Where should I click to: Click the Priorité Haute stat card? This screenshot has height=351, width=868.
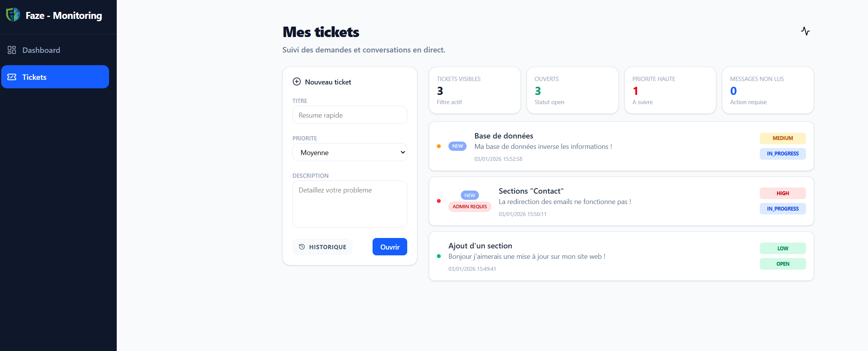(x=670, y=90)
